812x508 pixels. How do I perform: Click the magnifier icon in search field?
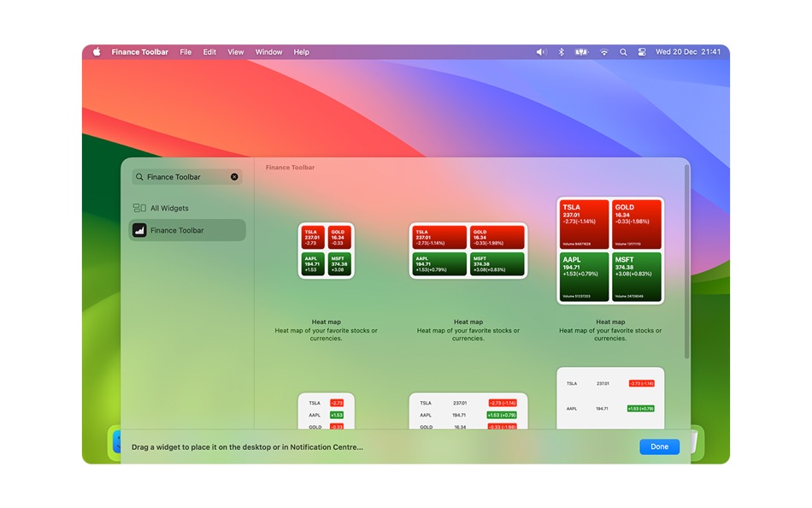[139, 177]
